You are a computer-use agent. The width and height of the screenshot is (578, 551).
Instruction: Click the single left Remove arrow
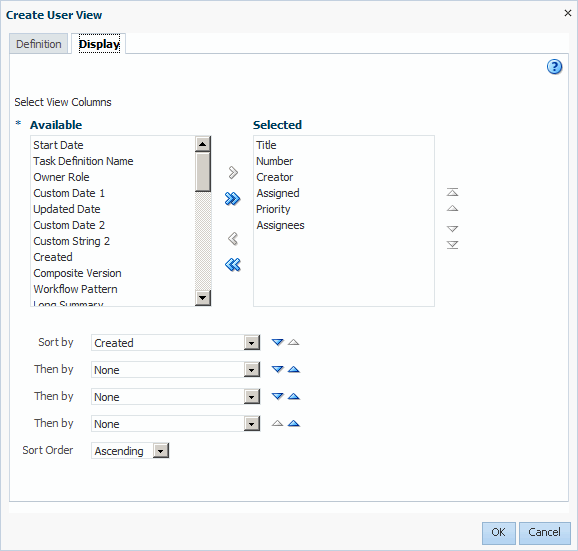point(233,239)
